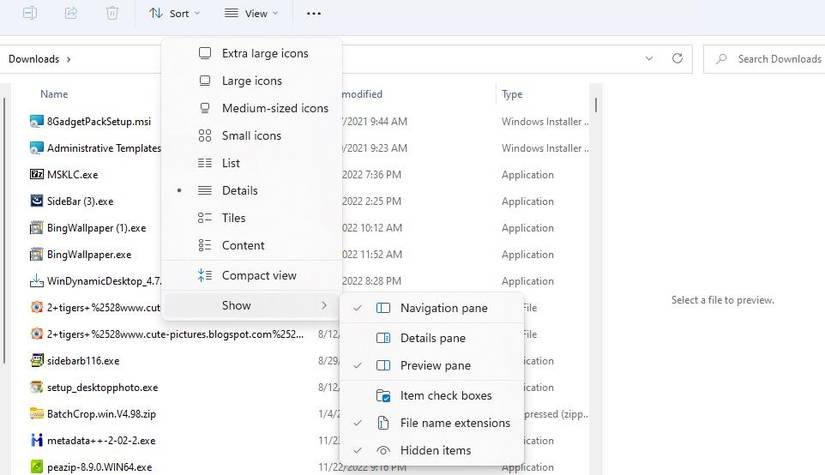
Task: Toggle the Hidden items option
Action: pyautogui.click(x=435, y=451)
